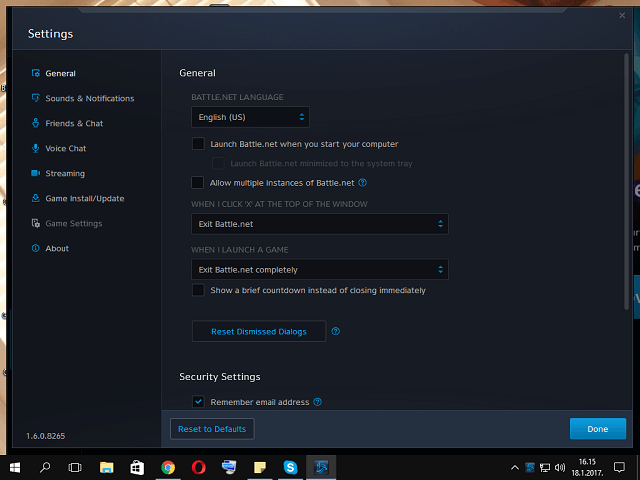Viewport: 640px width, 480px height.
Task: Open File Explorer from the taskbar
Action: [107, 467]
